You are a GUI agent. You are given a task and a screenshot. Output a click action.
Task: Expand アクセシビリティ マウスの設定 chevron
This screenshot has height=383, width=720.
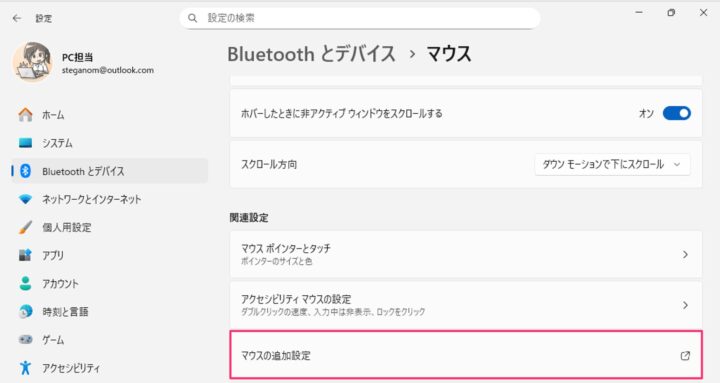[x=685, y=305]
